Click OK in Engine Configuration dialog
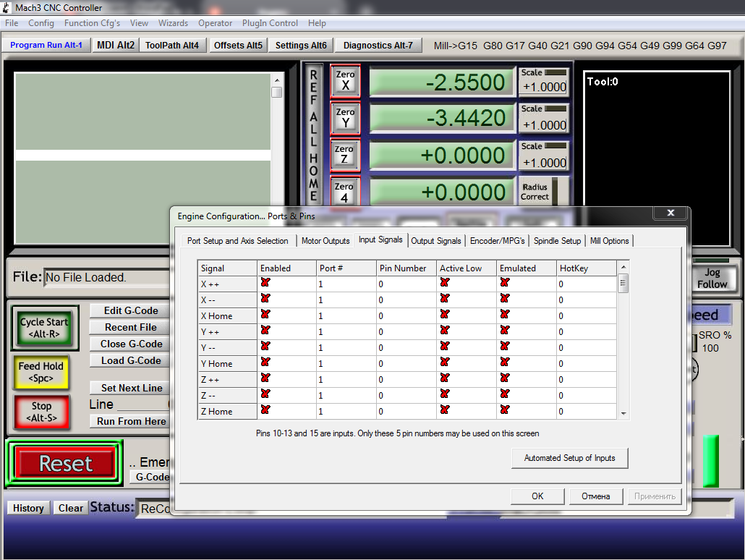The width and height of the screenshot is (745, 560). click(537, 496)
